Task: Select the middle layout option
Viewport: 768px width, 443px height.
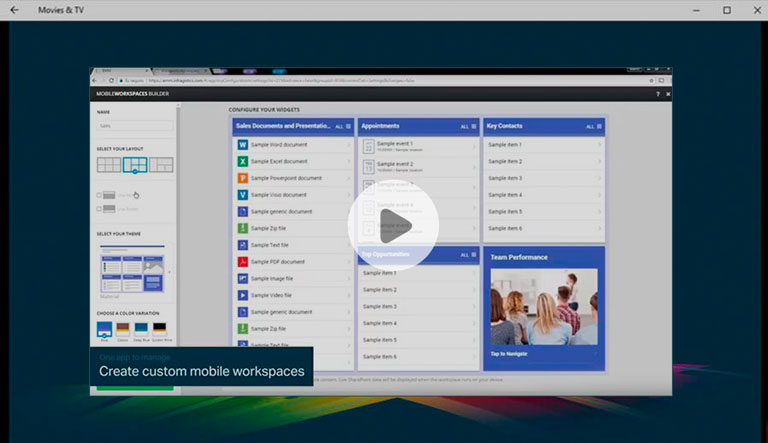Action: click(x=134, y=165)
